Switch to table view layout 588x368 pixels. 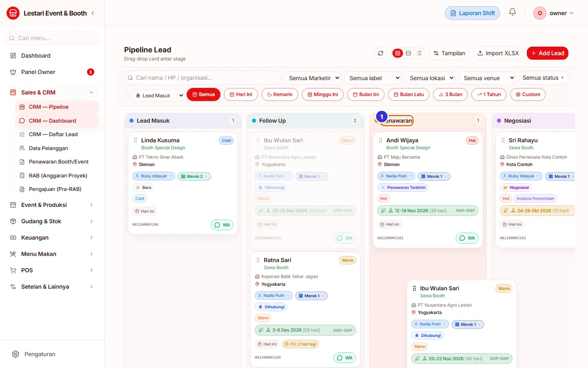coord(408,53)
